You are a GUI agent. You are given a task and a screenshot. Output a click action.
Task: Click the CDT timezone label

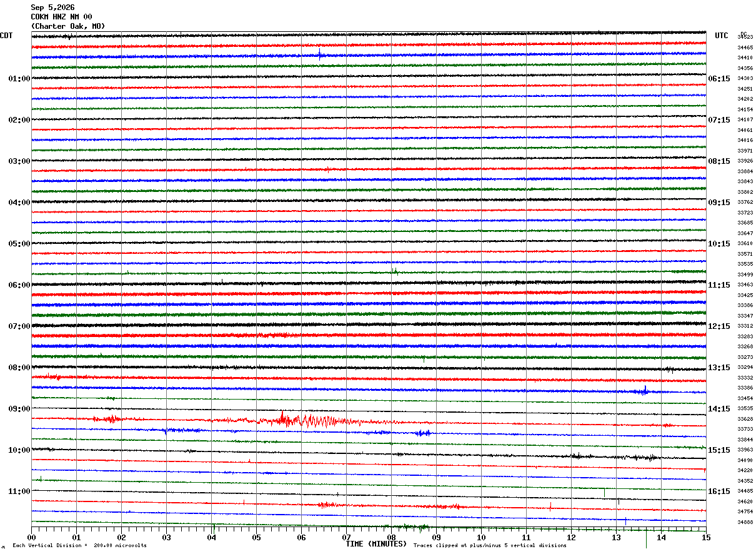[x=6, y=35]
